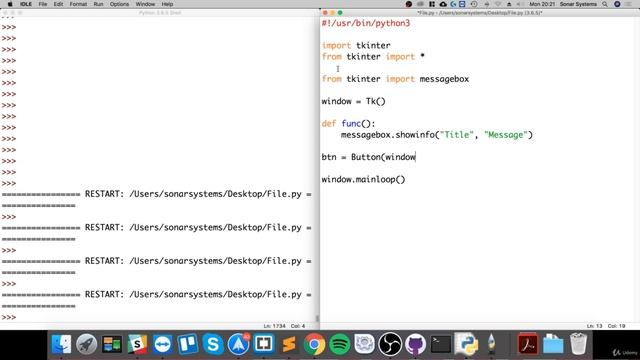This screenshot has height=360, width=640.
Task: Open System Preferences gear in dock
Action: tap(365, 344)
